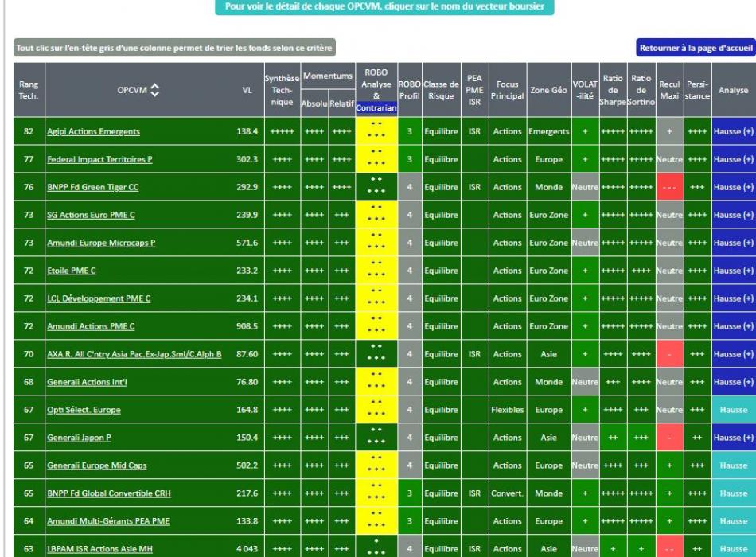Click the Momentums group header
This screenshot has height=557, width=756.
pyautogui.click(x=328, y=76)
